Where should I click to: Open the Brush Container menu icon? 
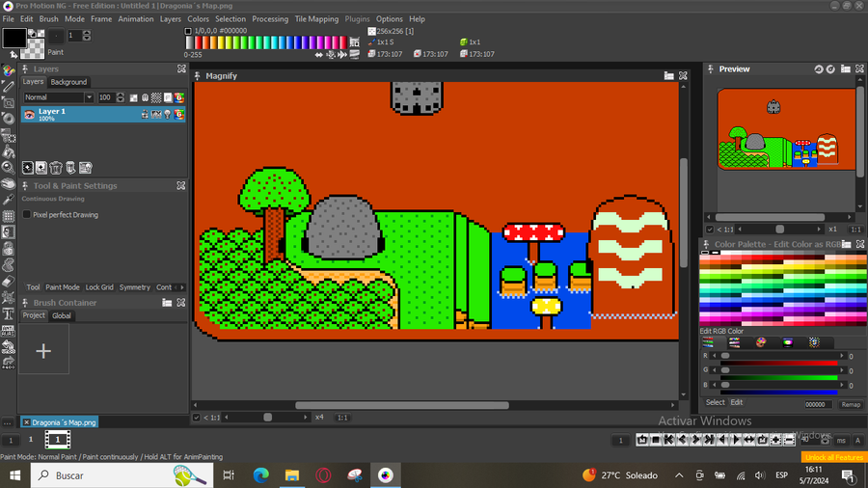(x=167, y=303)
